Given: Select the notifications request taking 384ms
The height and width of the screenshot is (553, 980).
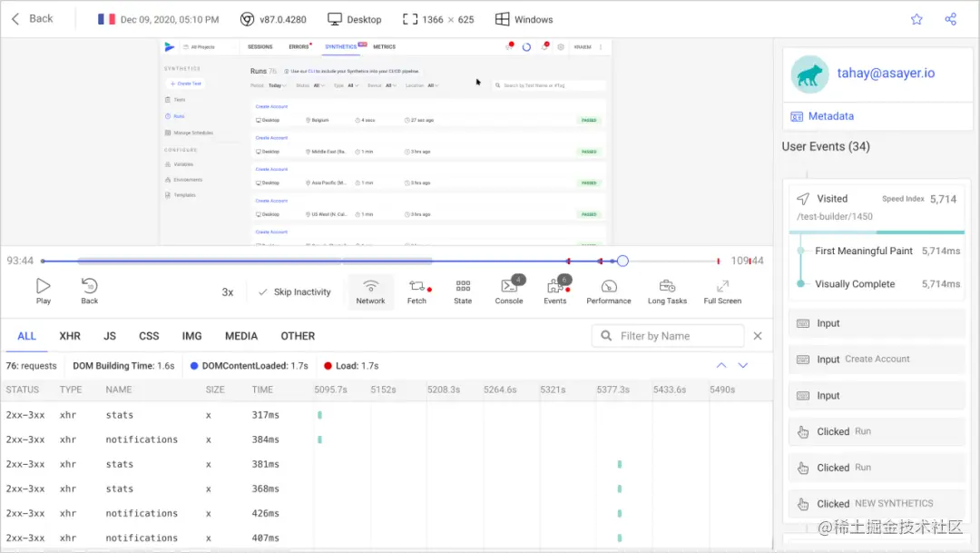Looking at the screenshot, I should coord(387,439).
